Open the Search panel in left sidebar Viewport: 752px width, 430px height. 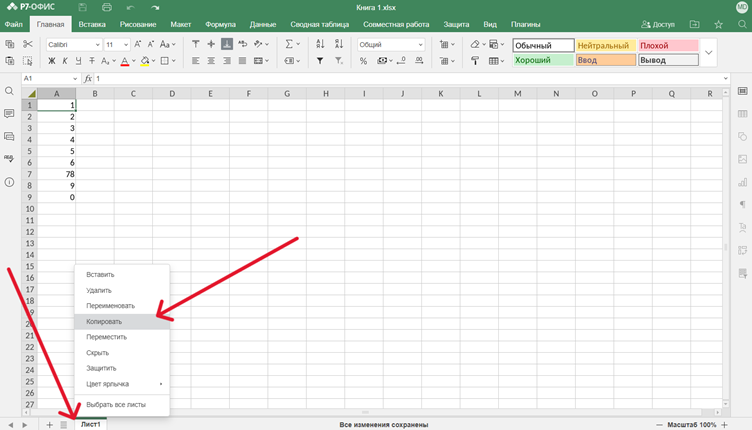click(x=9, y=91)
